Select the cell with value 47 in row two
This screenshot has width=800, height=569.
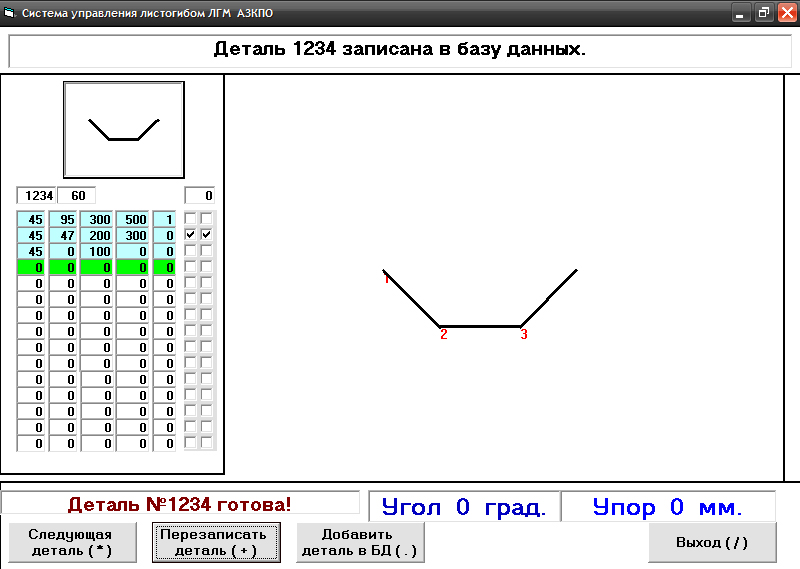63,235
